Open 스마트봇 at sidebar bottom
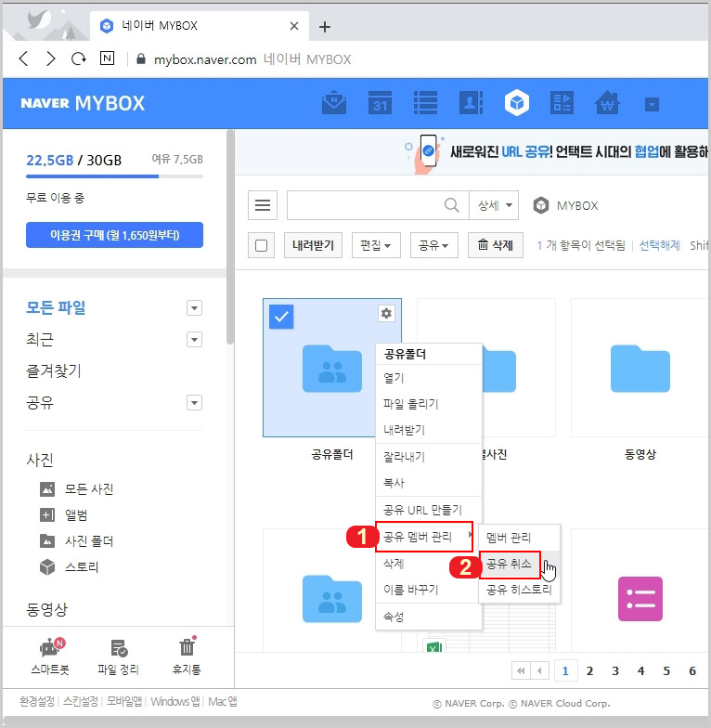The height and width of the screenshot is (728, 711). pos(50,656)
